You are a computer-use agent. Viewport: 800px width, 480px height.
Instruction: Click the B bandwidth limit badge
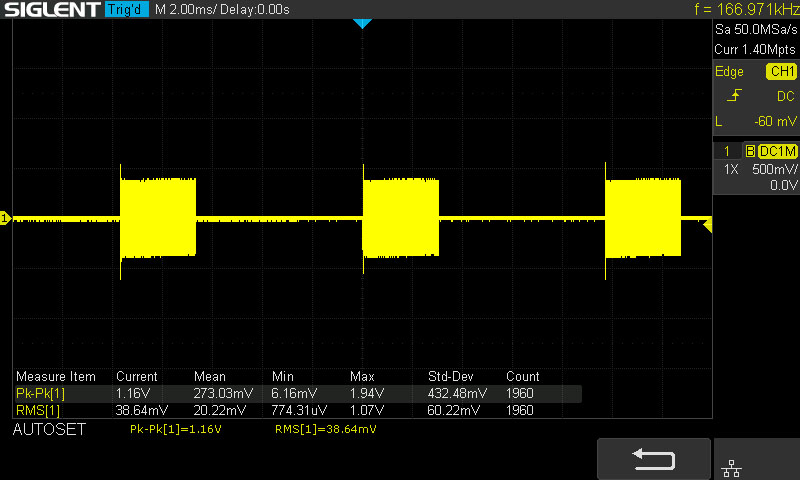click(750, 151)
